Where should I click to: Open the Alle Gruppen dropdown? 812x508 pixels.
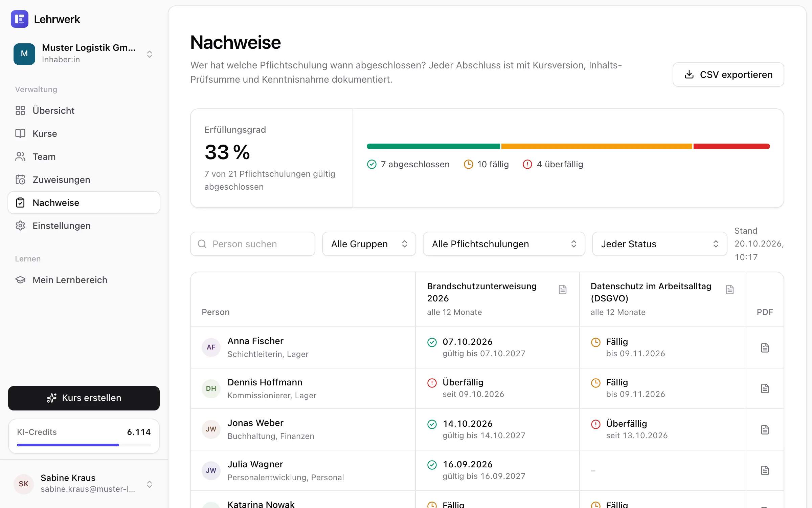click(369, 244)
